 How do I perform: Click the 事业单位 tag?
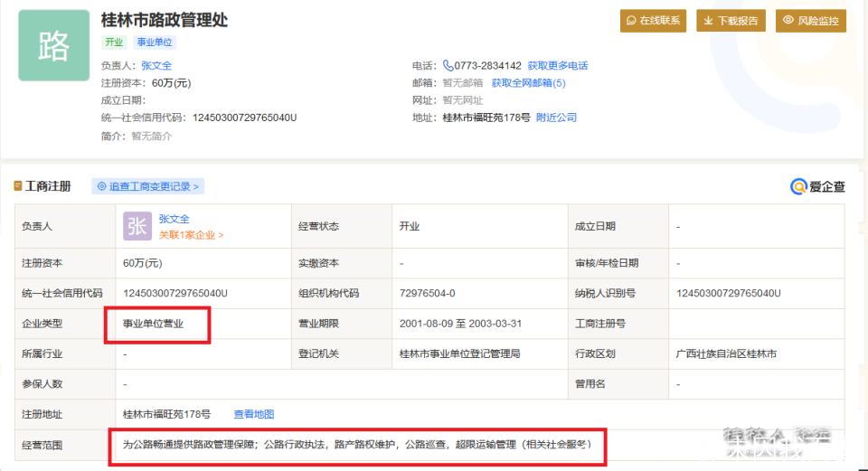(x=154, y=42)
